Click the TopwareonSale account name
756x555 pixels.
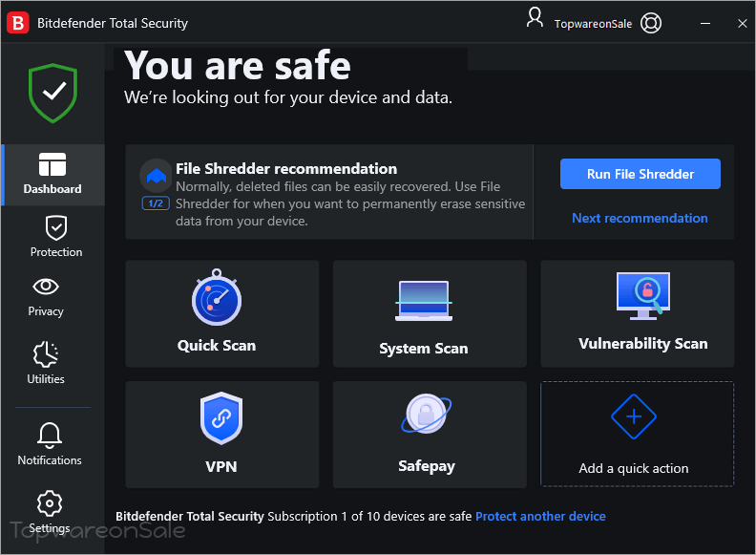(x=593, y=24)
